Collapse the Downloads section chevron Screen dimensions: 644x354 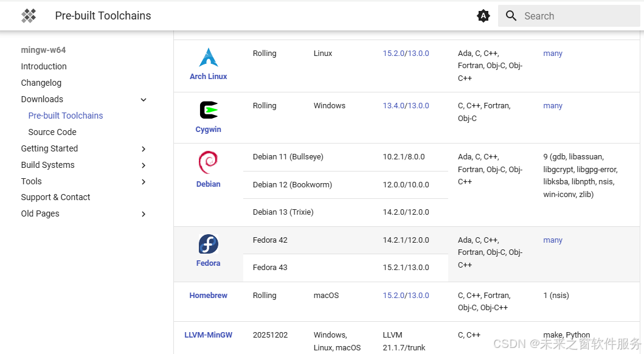click(144, 99)
